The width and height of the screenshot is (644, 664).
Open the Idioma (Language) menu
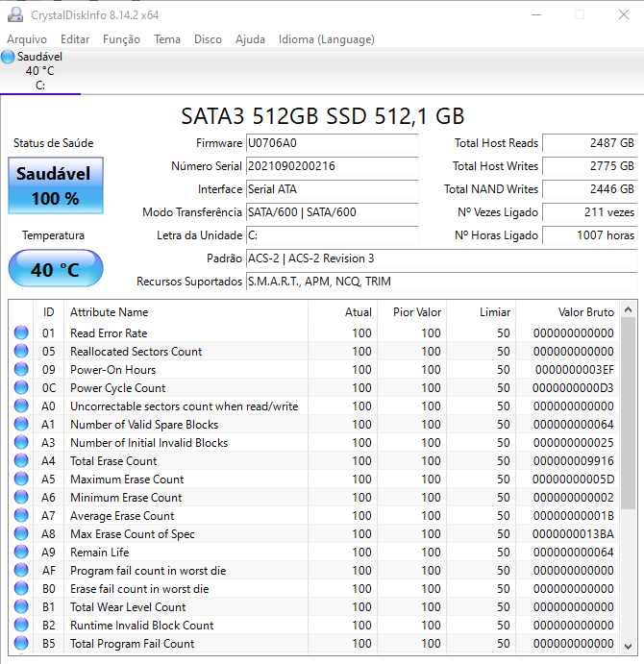[326, 39]
